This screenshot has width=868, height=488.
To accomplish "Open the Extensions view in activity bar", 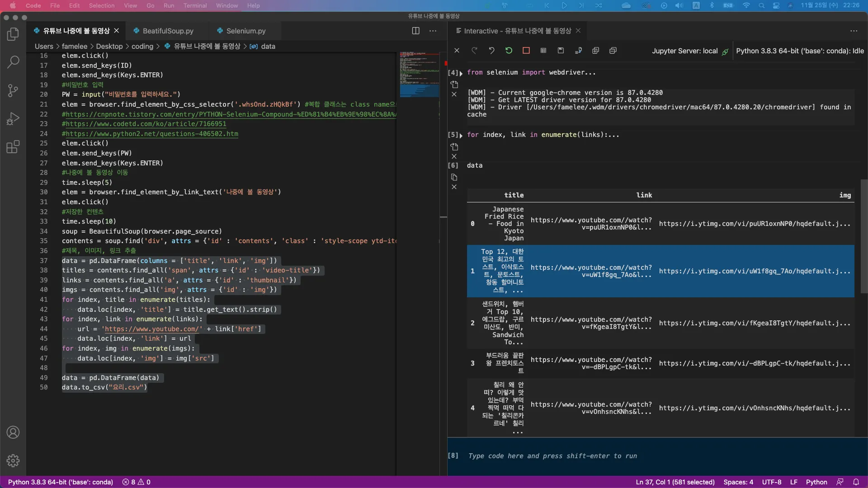I will pos(13,147).
